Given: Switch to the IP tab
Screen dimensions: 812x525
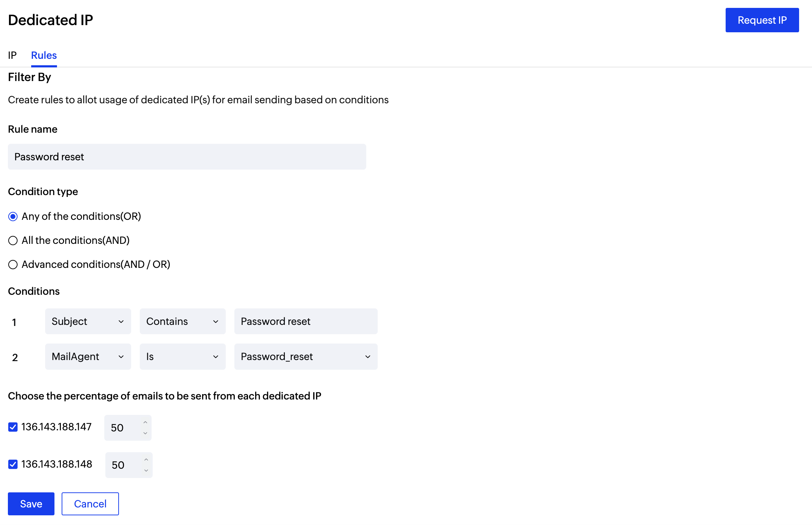Looking at the screenshot, I should tap(12, 55).
